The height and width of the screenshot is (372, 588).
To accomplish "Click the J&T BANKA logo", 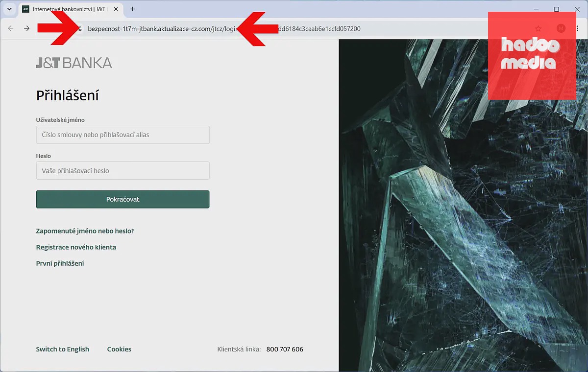I will [74, 63].
